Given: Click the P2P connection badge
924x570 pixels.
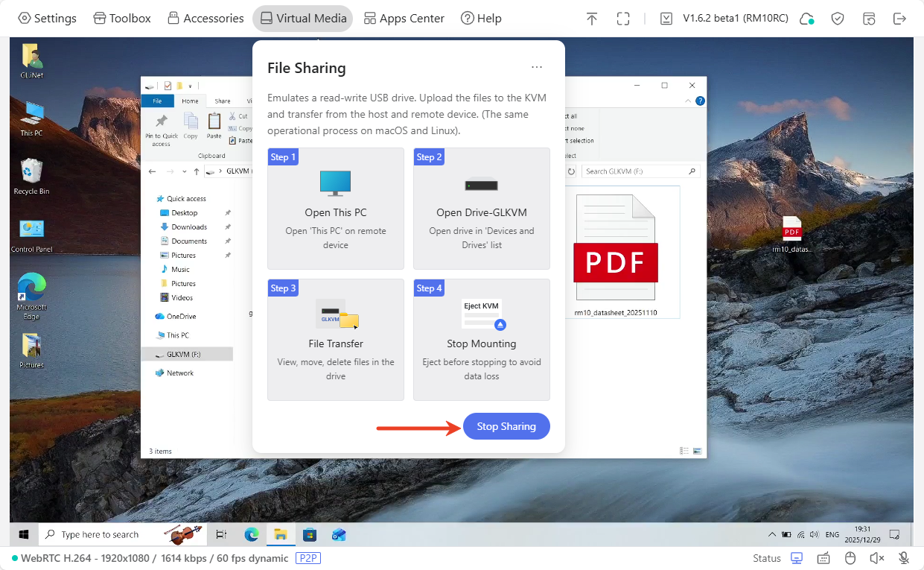Looking at the screenshot, I should tap(308, 558).
